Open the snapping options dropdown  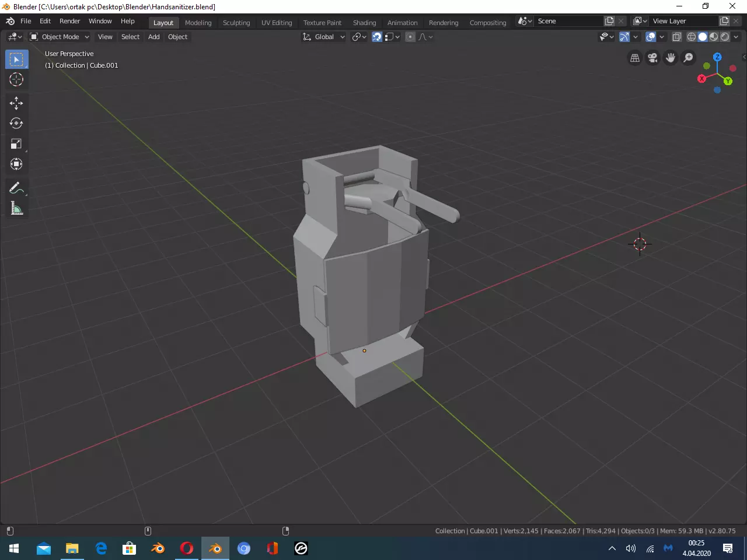392,37
